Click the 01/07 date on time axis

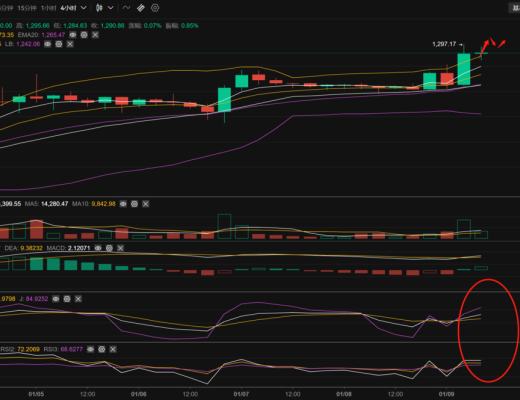[241, 394]
